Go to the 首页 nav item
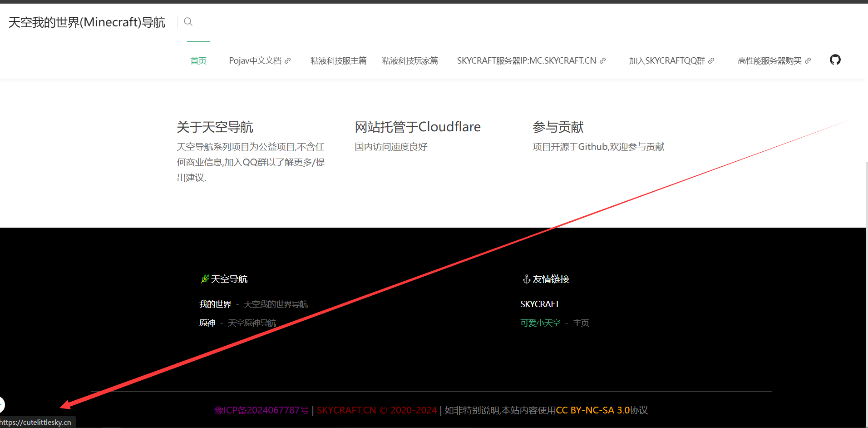This screenshot has height=428, width=868. tap(198, 61)
